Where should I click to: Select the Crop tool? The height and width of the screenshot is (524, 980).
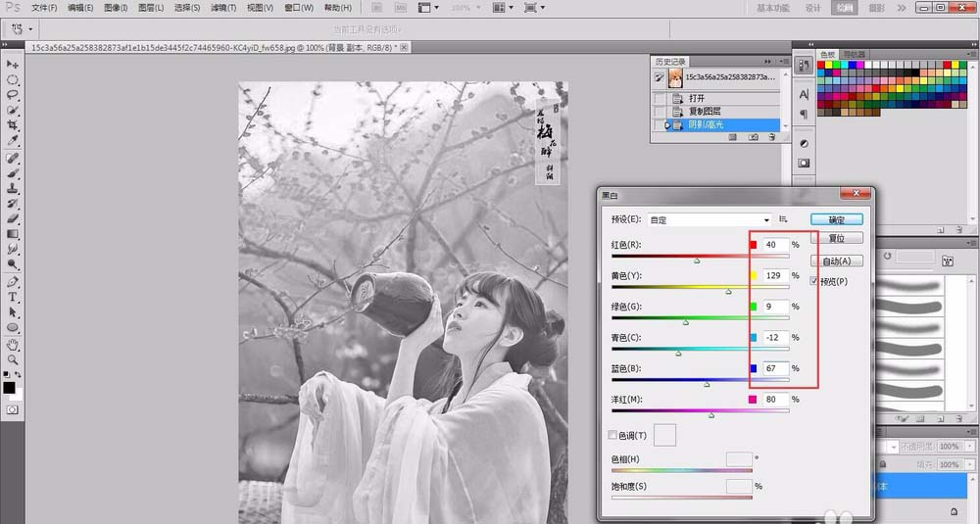click(14, 126)
